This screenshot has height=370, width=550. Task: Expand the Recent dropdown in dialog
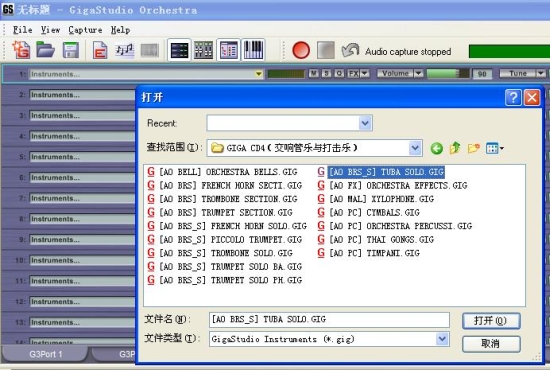pyautogui.click(x=365, y=123)
